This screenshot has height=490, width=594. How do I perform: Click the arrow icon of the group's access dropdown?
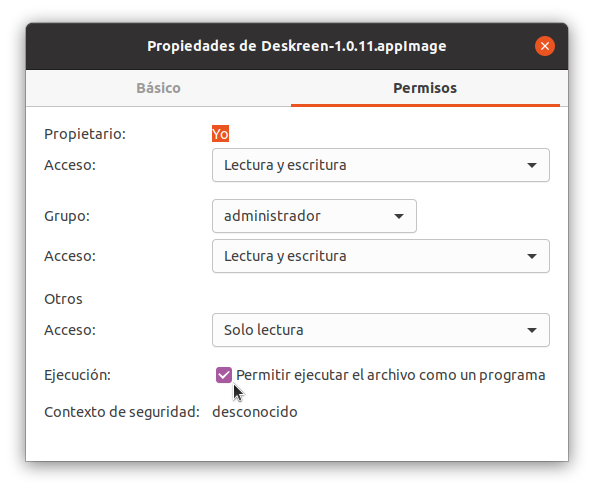click(532, 256)
